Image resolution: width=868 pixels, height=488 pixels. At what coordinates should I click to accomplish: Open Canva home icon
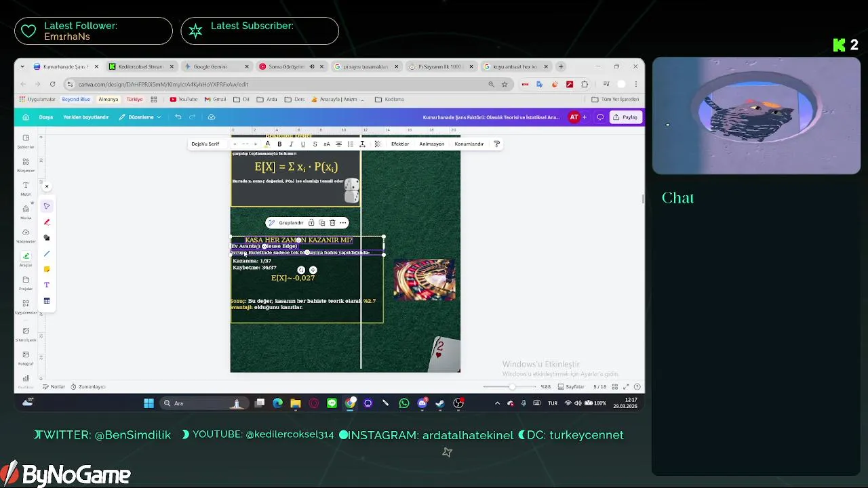[x=26, y=117]
